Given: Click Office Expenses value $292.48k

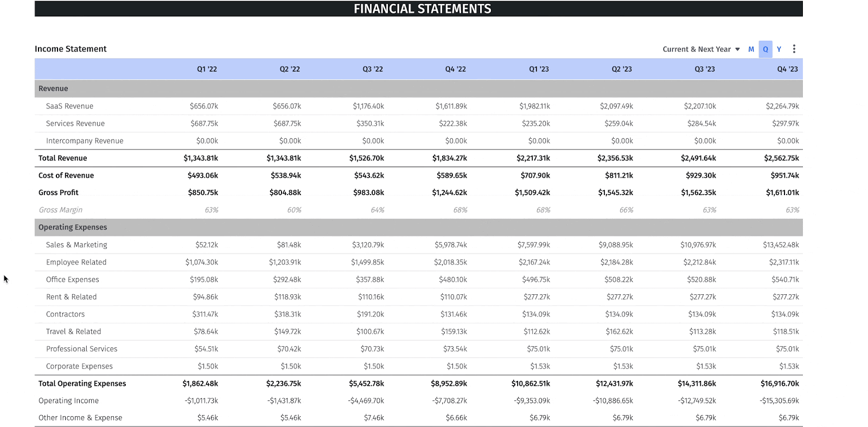Looking at the screenshot, I should (x=287, y=280).
